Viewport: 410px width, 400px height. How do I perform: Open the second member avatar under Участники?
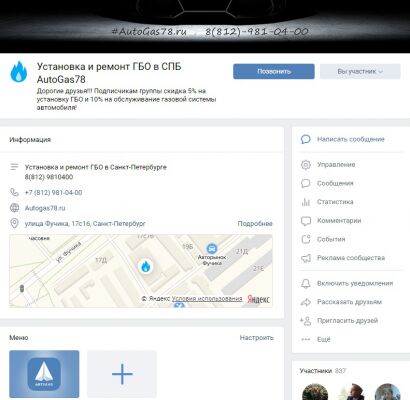tap(351, 392)
